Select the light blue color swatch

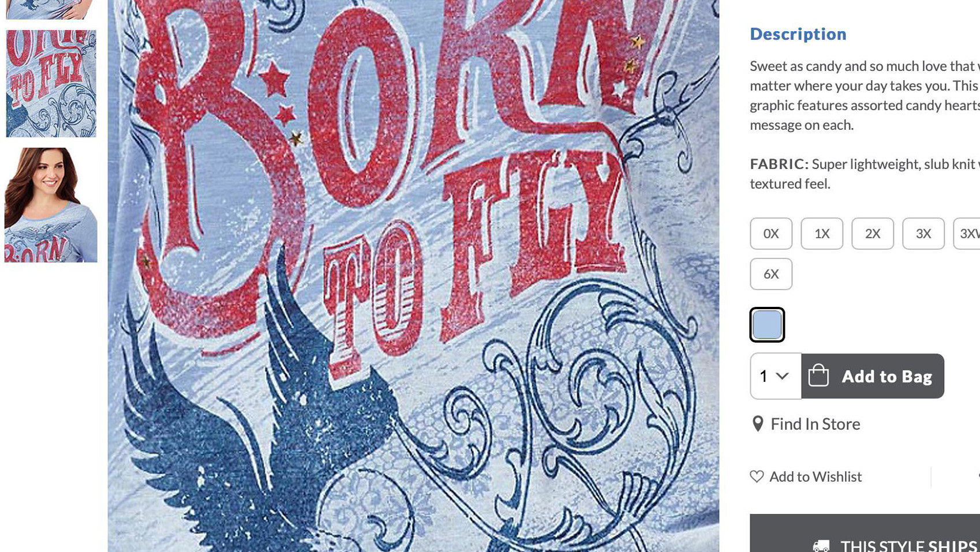click(x=767, y=325)
